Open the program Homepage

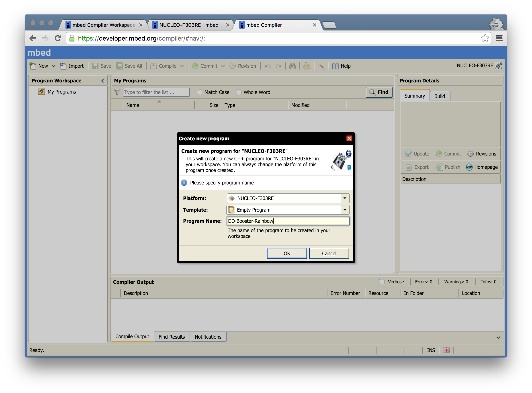(482, 167)
